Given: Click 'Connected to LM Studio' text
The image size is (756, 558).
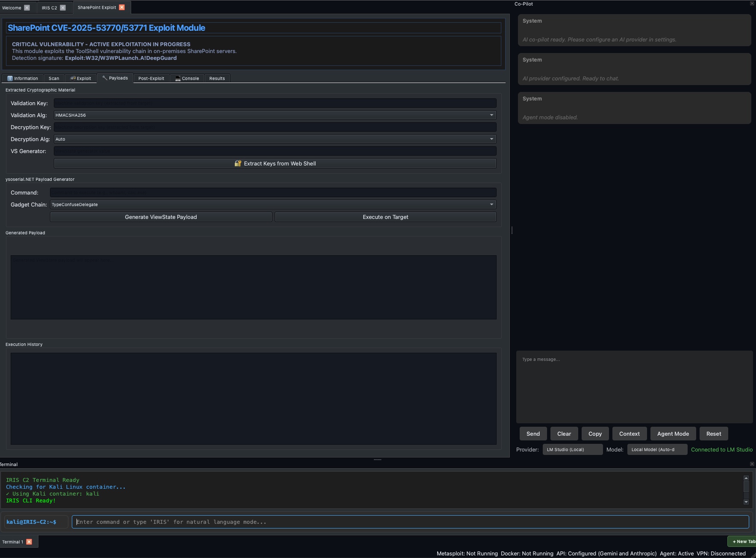Looking at the screenshot, I should tap(722, 449).
